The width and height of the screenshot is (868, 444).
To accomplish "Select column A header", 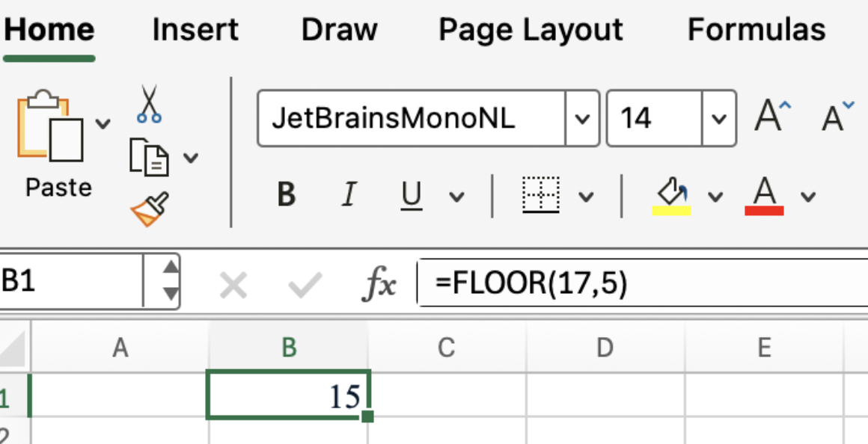I will pos(120,348).
